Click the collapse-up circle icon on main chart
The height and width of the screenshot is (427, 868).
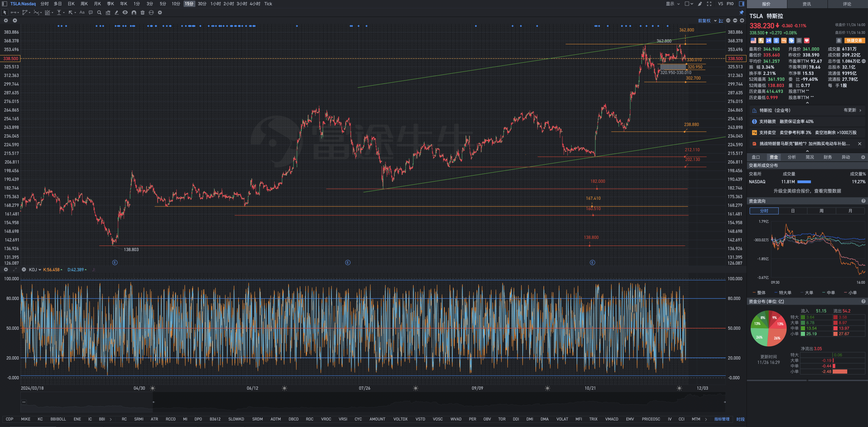pyautogui.click(x=15, y=20)
